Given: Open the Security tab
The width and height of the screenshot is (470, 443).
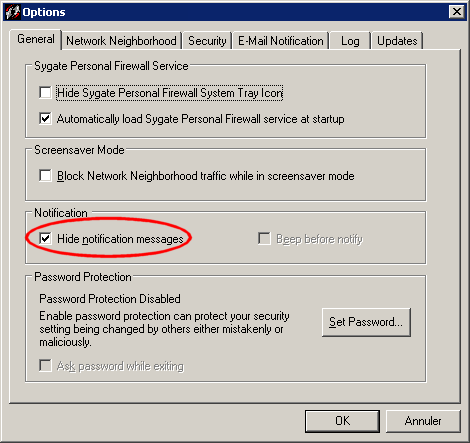Looking at the screenshot, I should [x=207, y=41].
